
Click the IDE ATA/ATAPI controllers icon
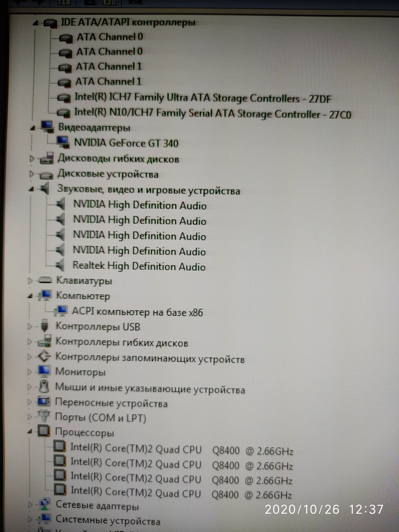[50, 23]
